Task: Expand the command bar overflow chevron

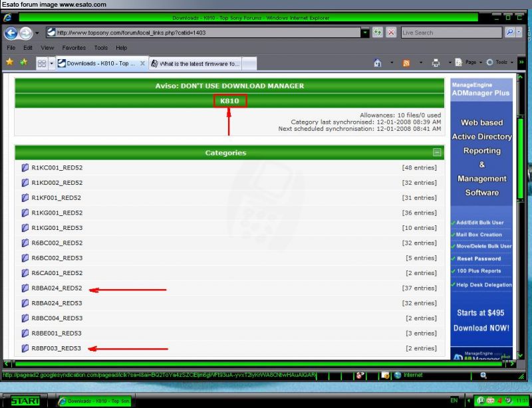Action: [x=521, y=62]
